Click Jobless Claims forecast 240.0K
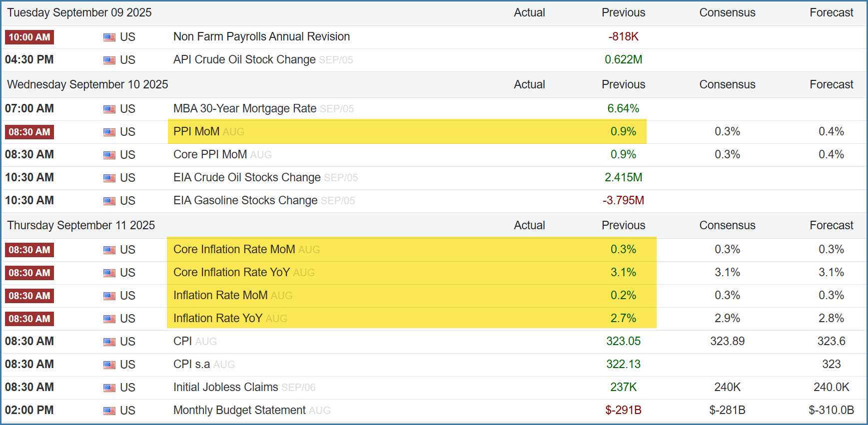 (x=832, y=387)
